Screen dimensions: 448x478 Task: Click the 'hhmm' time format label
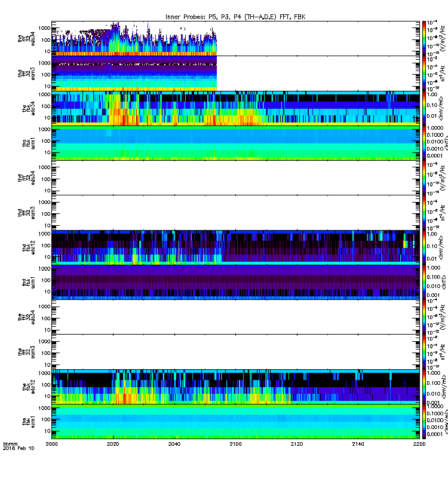tap(10, 444)
